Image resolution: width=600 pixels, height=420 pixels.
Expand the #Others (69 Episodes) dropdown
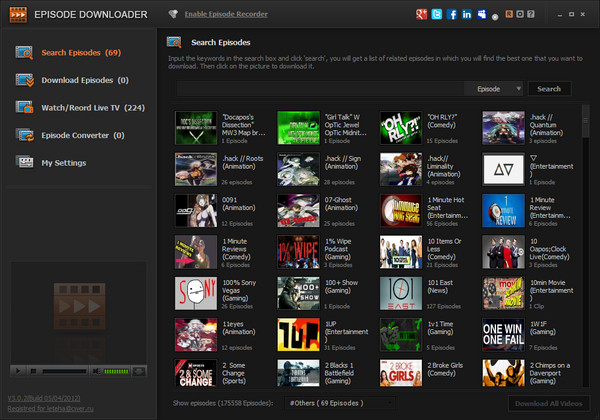point(340,402)
